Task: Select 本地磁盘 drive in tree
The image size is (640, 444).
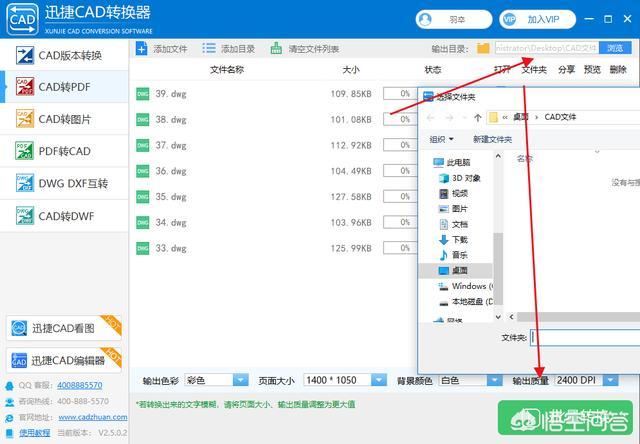Action: [x=465, y=301]
